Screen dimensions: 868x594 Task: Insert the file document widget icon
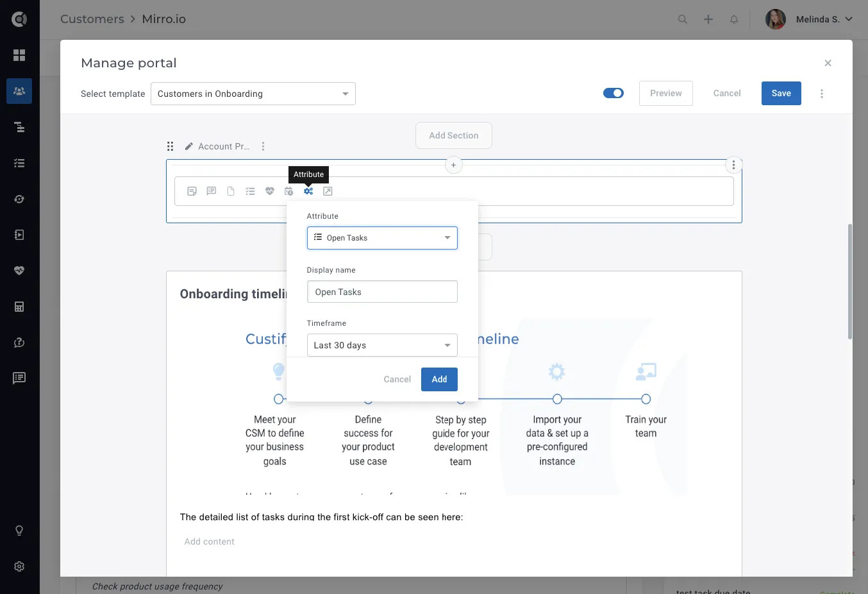pos(231,191)
